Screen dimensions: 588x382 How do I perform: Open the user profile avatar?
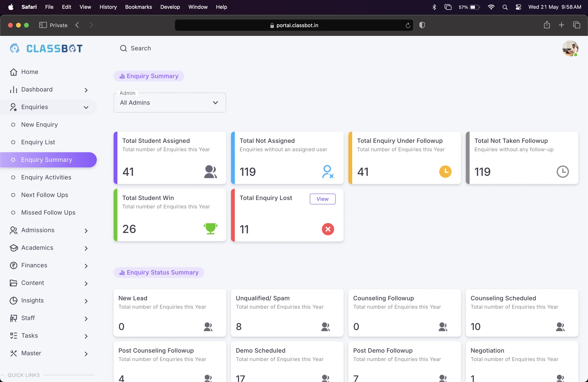pos(570,48)
